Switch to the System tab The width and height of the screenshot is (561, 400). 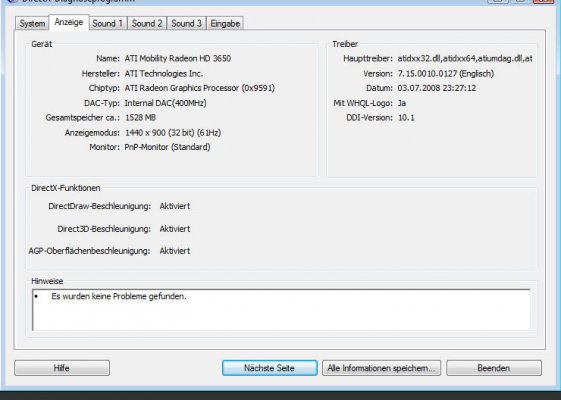pos(32,24)
